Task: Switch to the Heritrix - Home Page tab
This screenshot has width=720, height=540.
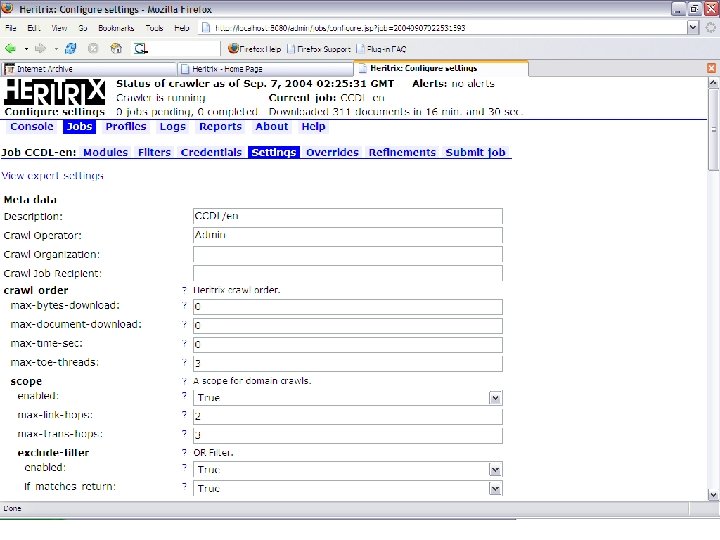Action: [x=265, y=69]
